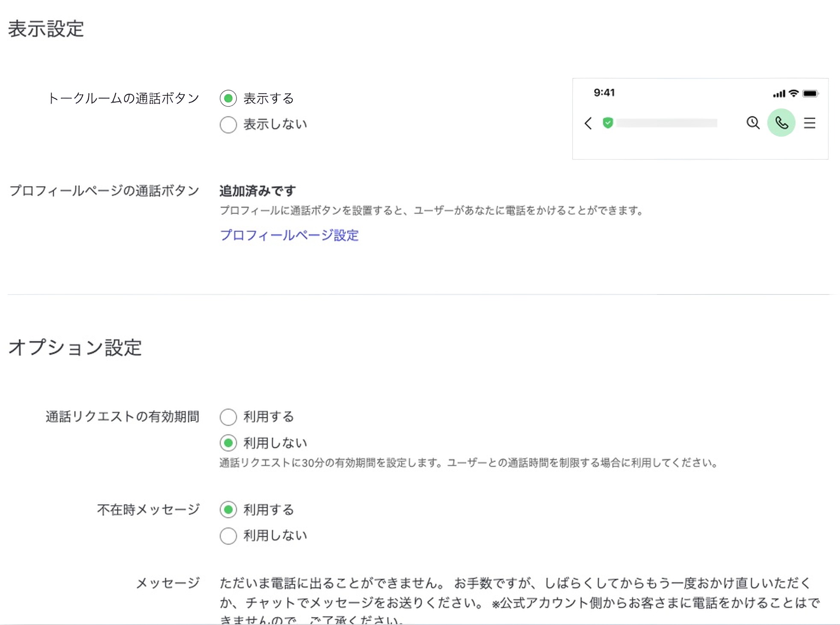Click the description about 30分の有効期間

(x=469, y=463)
